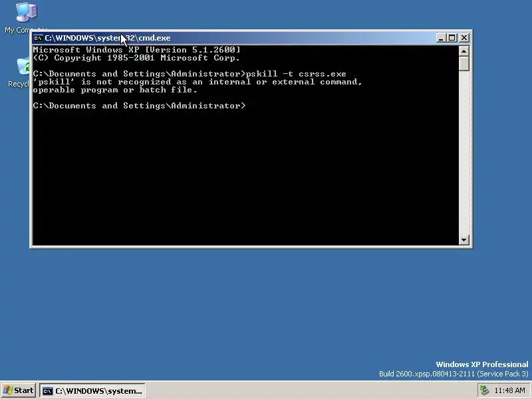Click the cmd.exe window title bar text
Screen dimensions: 532x399
(x=108, y=38)
